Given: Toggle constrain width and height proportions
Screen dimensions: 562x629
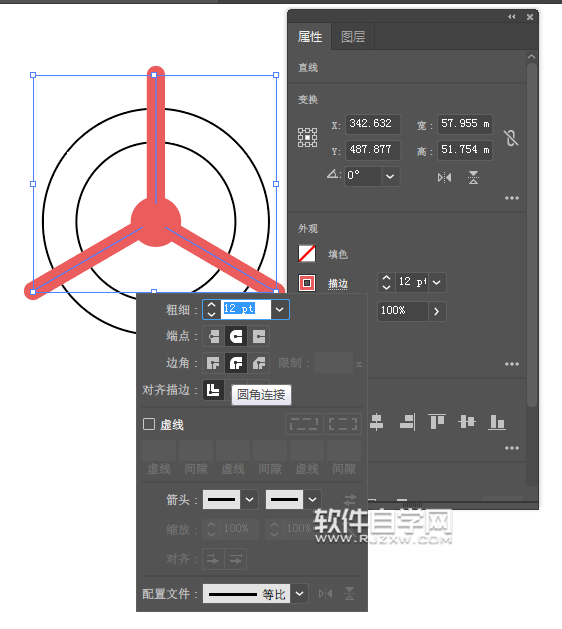Looking at the screenshot, I should click(x=511, y=138).
